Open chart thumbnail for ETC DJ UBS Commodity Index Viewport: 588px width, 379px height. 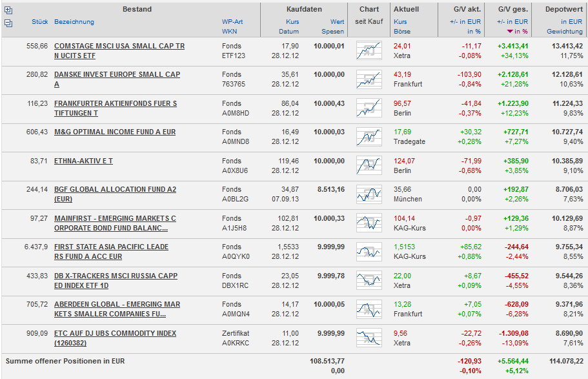pos(369,338)
